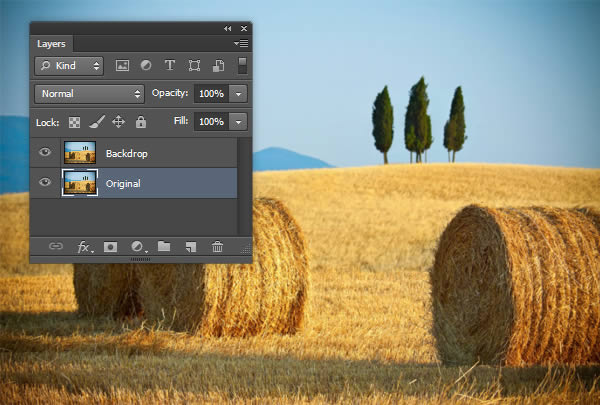
Task: Click the Fill label
Action: click(x=181, y=121)
